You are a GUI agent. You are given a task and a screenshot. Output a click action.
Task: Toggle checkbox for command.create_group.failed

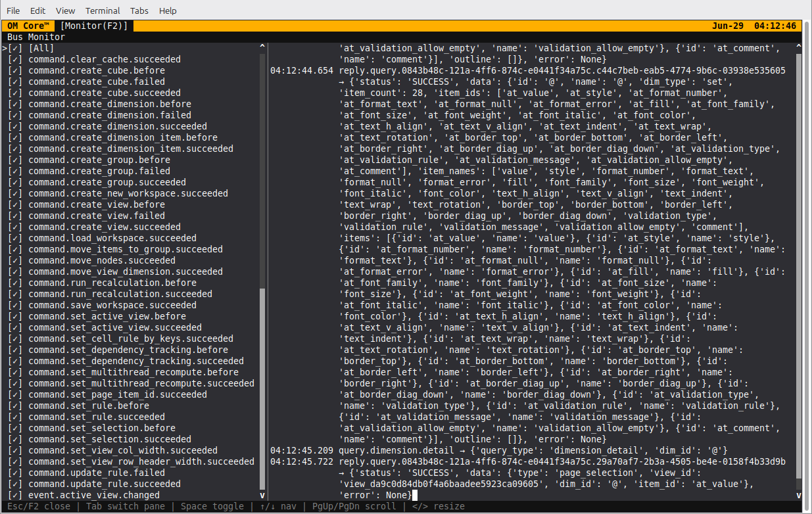(15, 171)
